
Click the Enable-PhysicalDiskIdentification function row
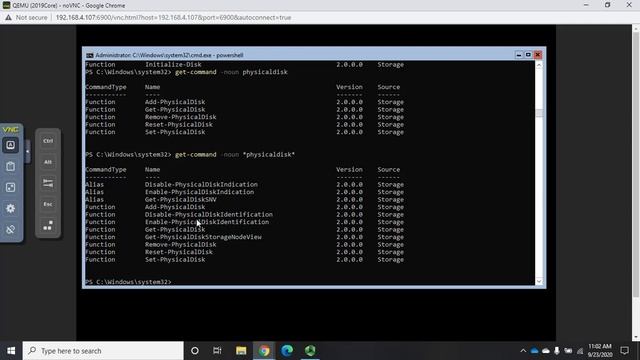pyautogui.click(x=244, y=222)
